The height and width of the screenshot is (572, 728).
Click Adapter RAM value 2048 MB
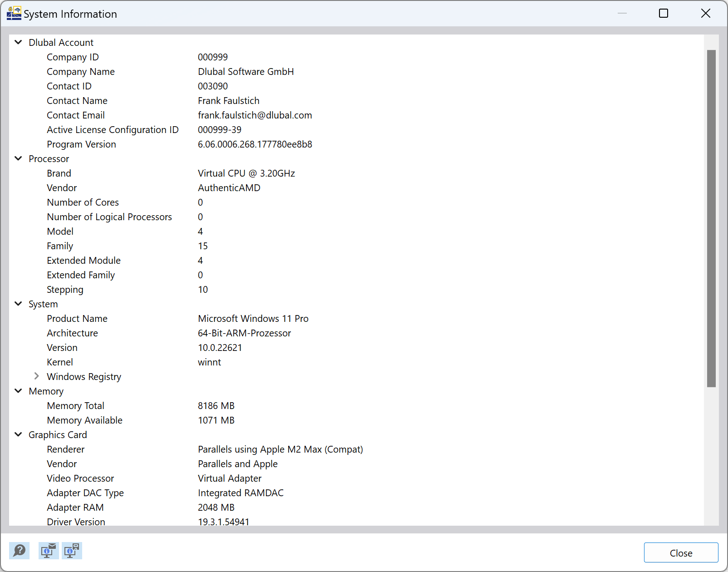pos(216,507)
